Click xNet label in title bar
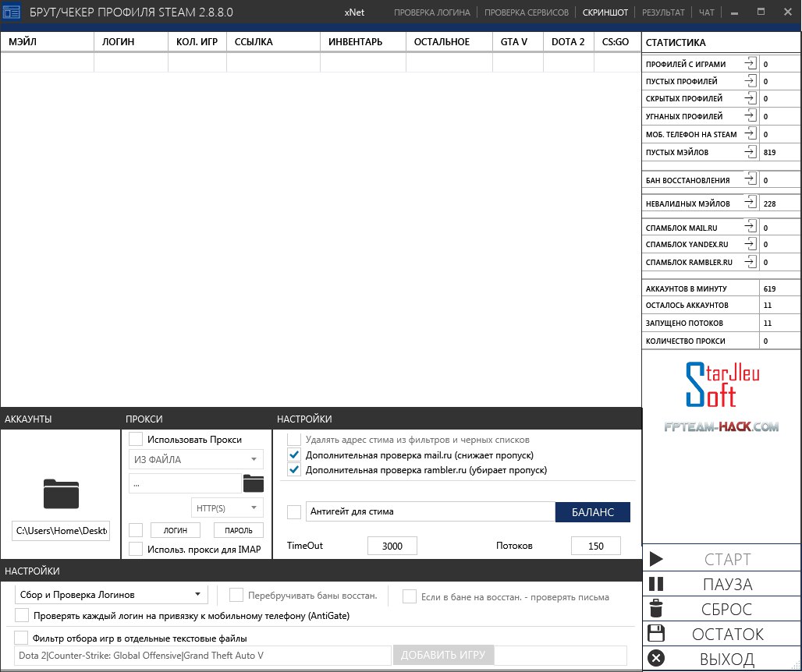This screenshot has width=802, height=672. [x=354, y=12]
